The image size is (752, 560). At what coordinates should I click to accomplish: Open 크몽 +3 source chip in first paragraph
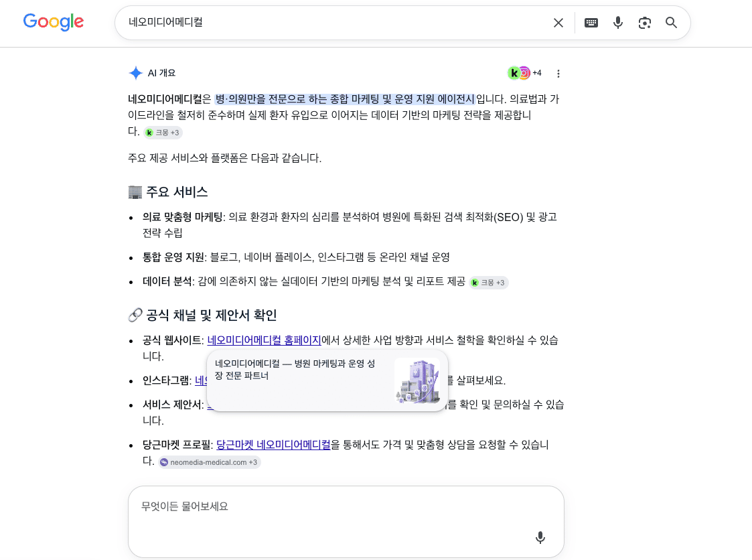(163, 133)
